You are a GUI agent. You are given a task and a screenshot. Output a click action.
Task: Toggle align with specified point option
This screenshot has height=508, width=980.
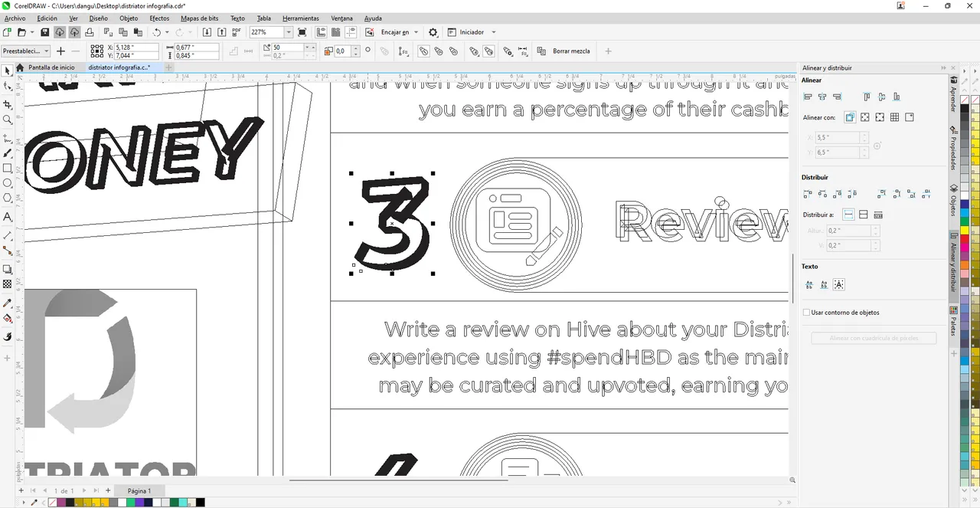pos(910,117)
